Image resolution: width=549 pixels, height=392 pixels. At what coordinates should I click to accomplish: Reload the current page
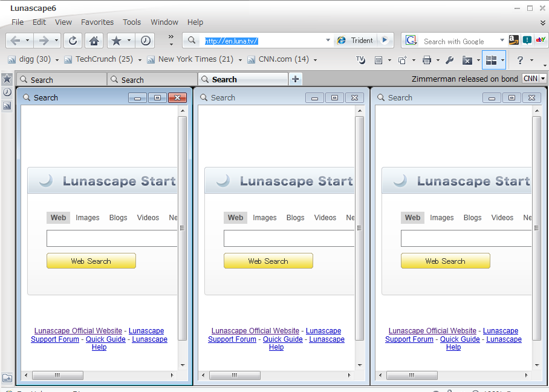[x=73, y=41]
